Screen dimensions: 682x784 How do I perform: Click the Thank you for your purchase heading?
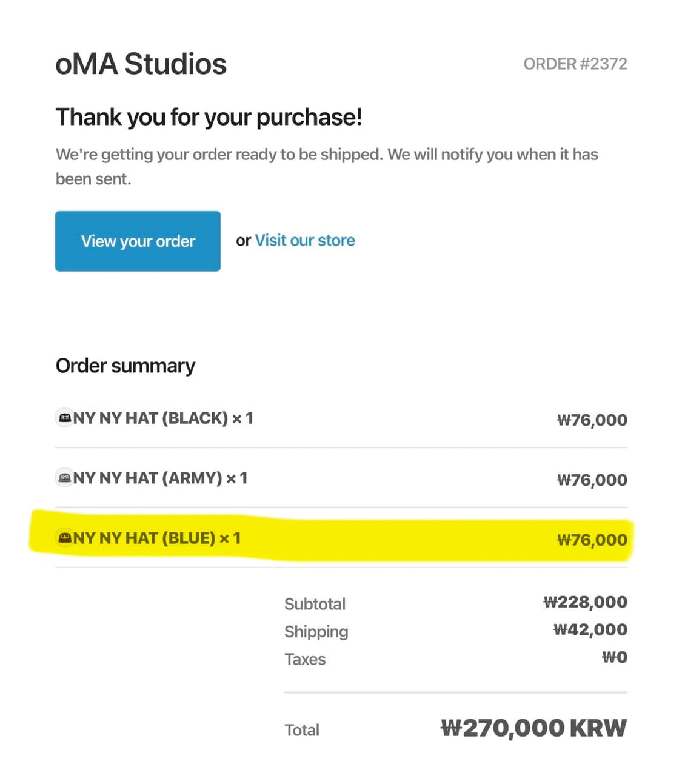(209, 117)
